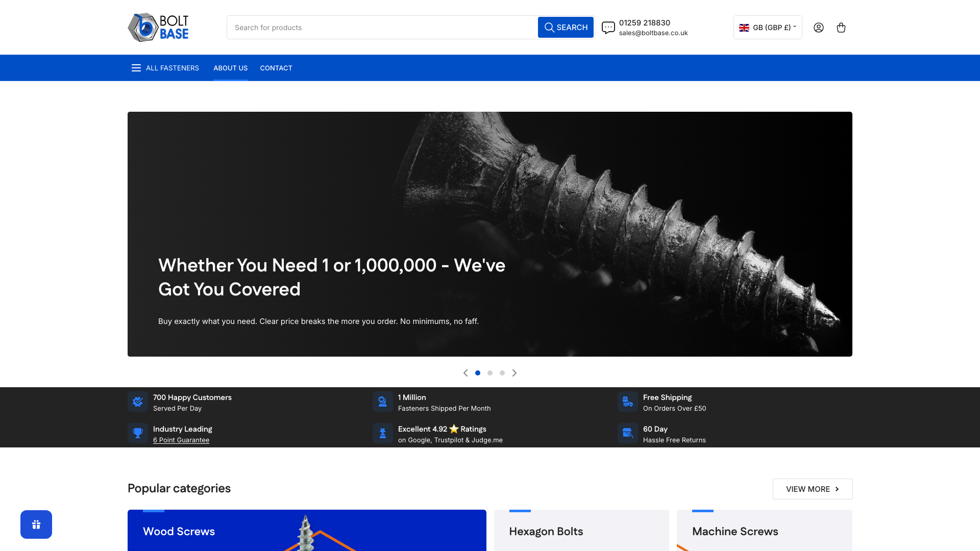Click the Free Shipping truck icon
The width and height of the screenshot is (980, 551).
click(x=628, y=402)
